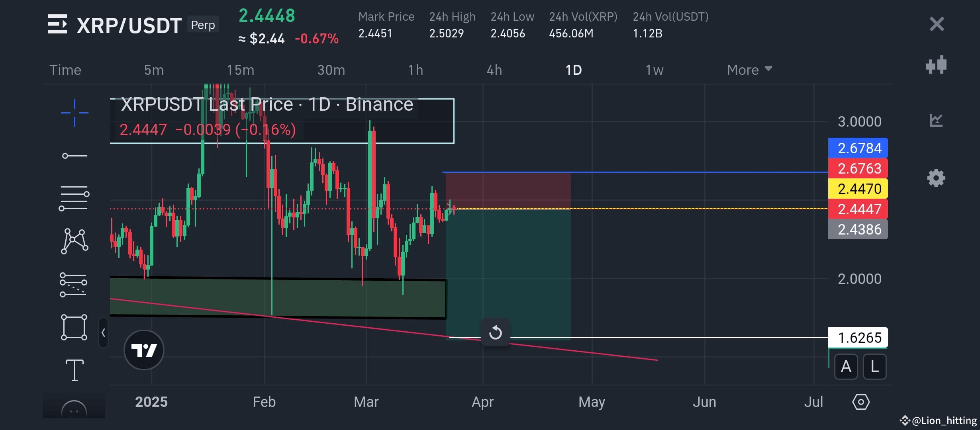
Task: Open chart settings gear
Action: pyautogui.click(x=936, y=178)
